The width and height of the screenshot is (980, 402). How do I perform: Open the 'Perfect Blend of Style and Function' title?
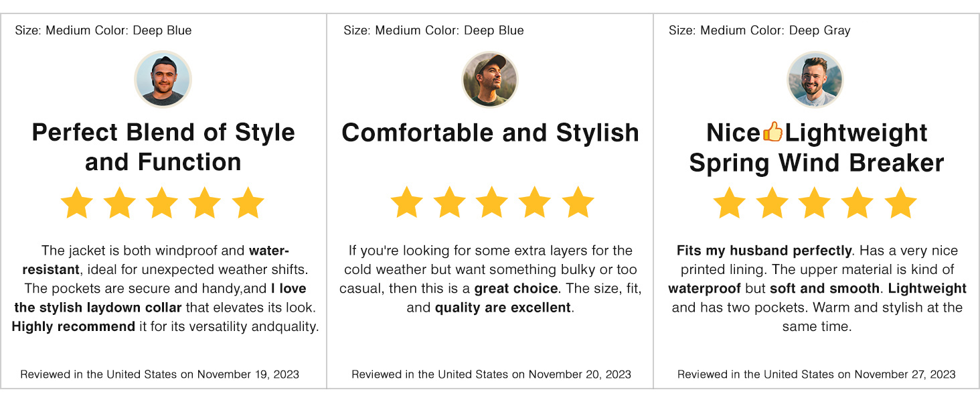[x=163, y=147]
